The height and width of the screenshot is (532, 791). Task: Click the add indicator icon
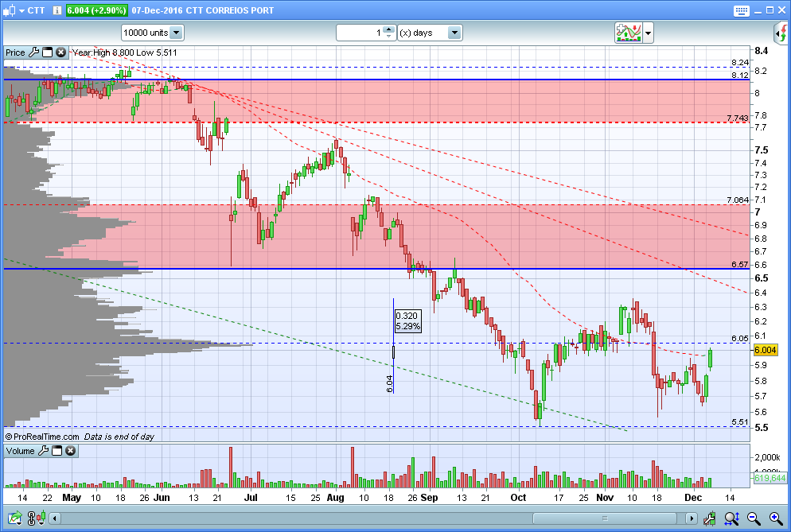(628, 33)
